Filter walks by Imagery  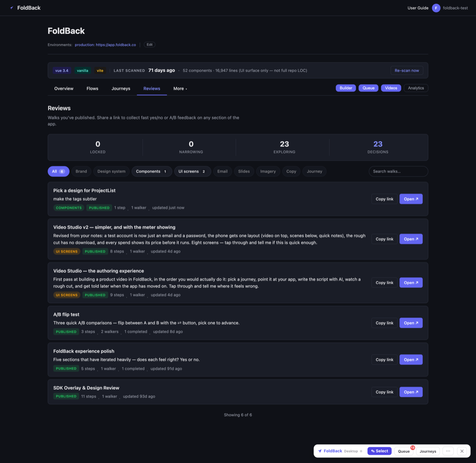point(268,172)
